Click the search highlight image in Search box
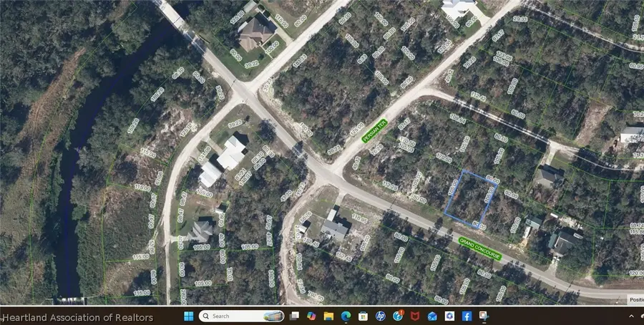The image size is (644, 325). pyautogui.click(x=273, y=316)
